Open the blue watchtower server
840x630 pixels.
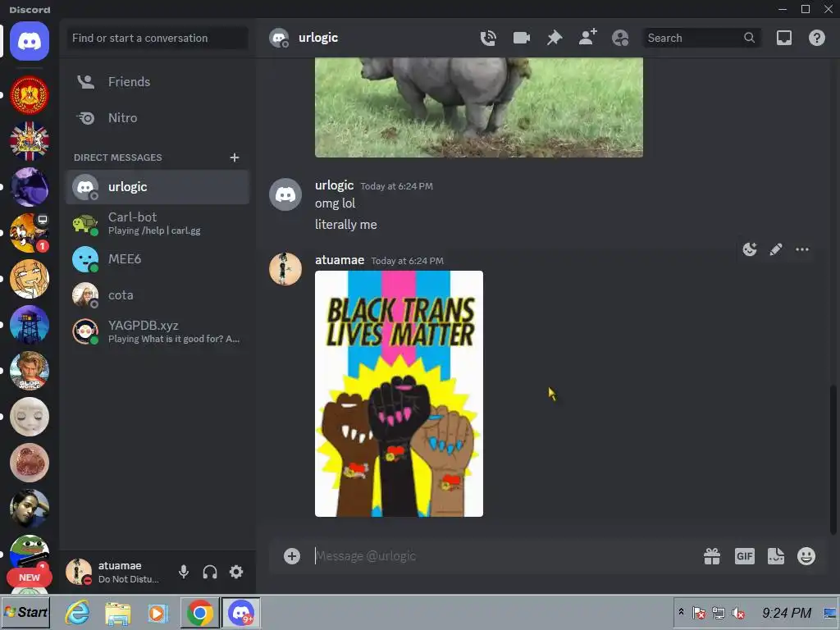(30, 325)
